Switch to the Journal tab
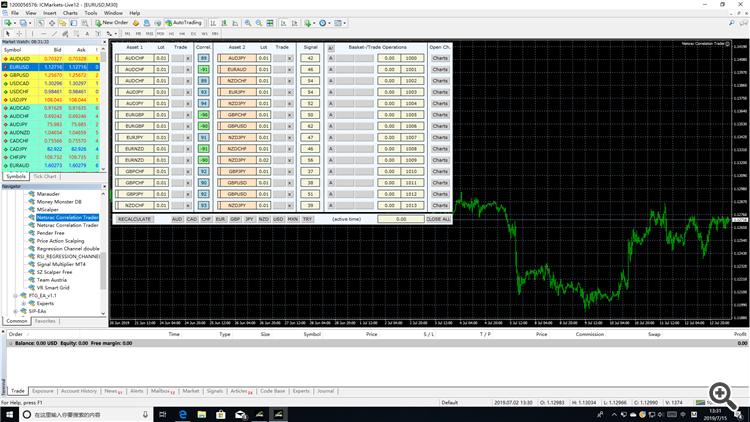 pyautogui.click(x=325, y=391)
